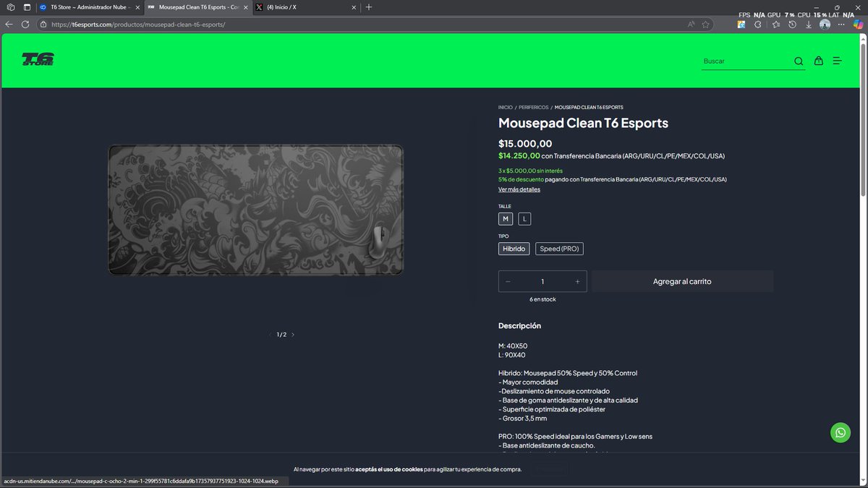This screenshot has height=488, width=868.
Task: Click the browser address bar URL
Action: 138,24
